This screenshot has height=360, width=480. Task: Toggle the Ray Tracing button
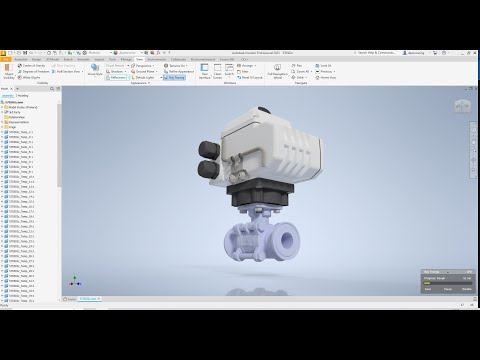[x=174, y=77]
